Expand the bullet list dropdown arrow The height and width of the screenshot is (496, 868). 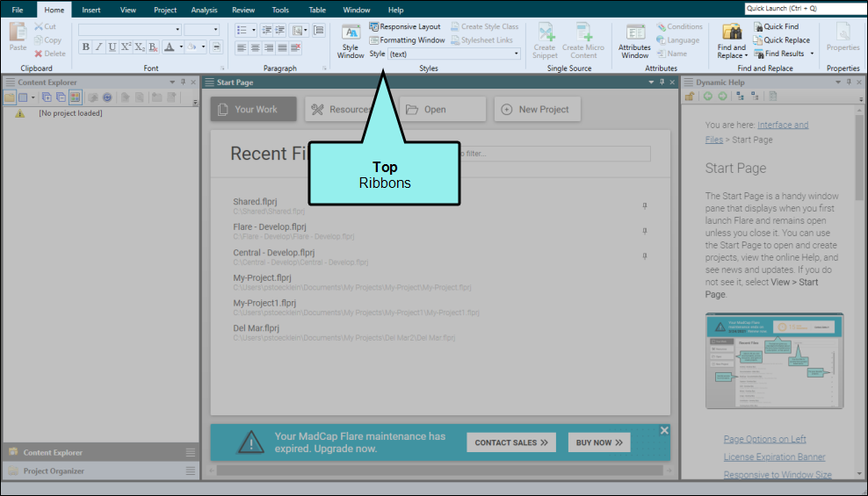click(254, 30)
